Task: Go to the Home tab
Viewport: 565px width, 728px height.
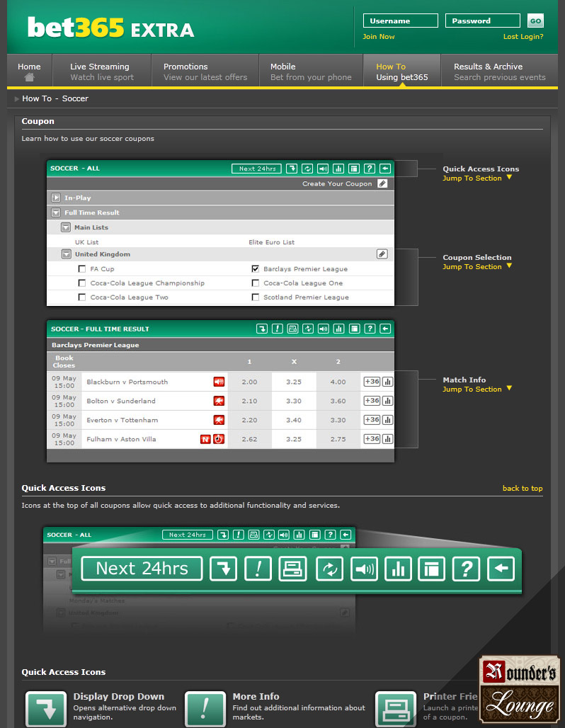Action: click(x=29, y=71)
